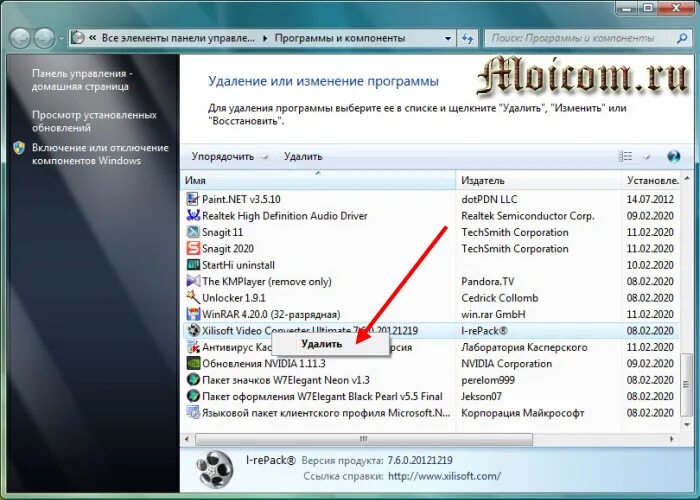Click the horizontal scrollbar left arrow

click(187, 439)
